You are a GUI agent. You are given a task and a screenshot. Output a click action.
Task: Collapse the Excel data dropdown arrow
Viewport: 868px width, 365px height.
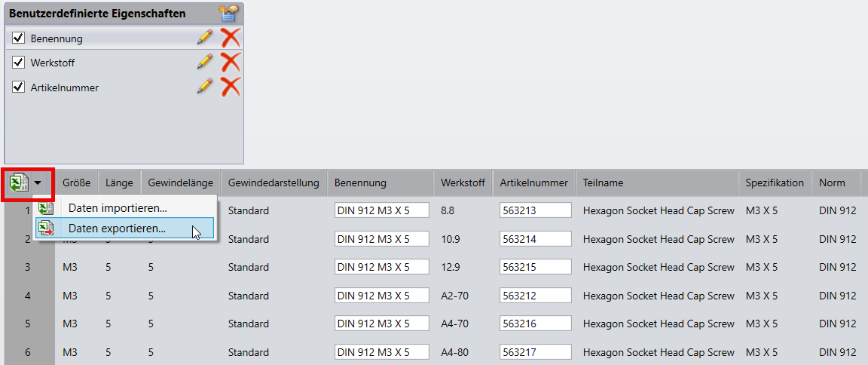[x=38, y=182]
